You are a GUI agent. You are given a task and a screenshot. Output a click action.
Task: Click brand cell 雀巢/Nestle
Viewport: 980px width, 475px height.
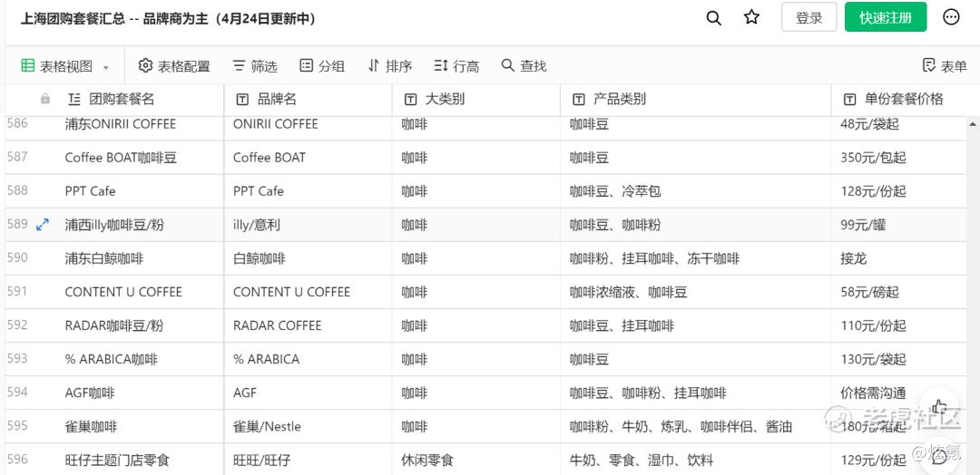[x=267, y=428]
